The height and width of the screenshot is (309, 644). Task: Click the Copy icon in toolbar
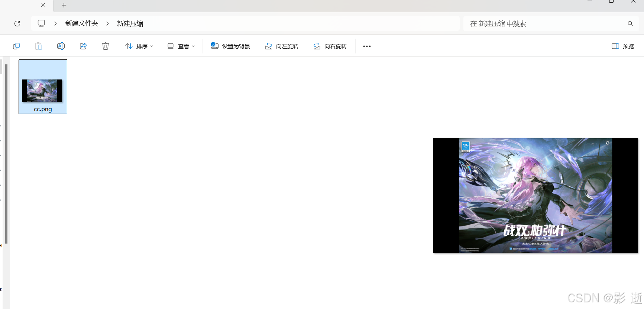[x=16, y=46]
